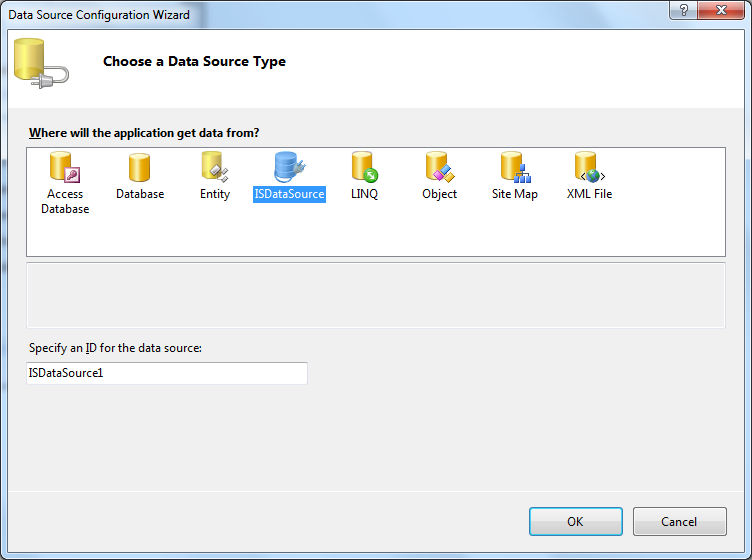Pick the XML File data source icon
Image resolution: width=752 pixels, height=560 pixels.
coord(589,167)
